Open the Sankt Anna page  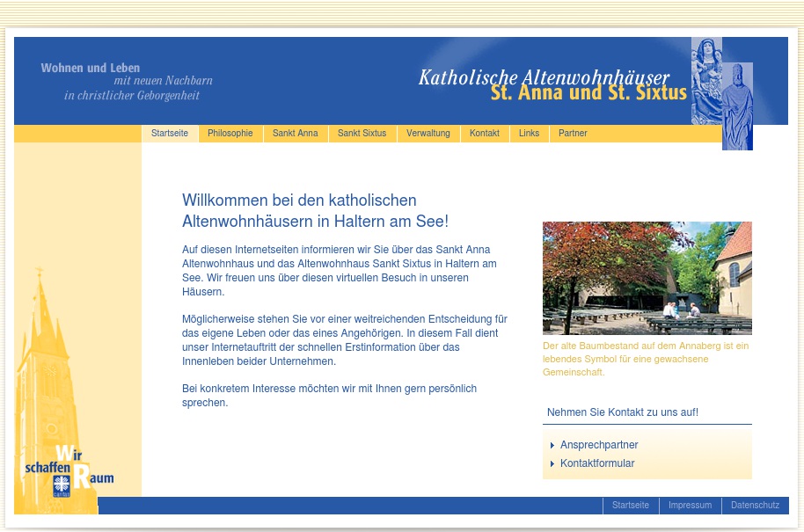[295, 133]
